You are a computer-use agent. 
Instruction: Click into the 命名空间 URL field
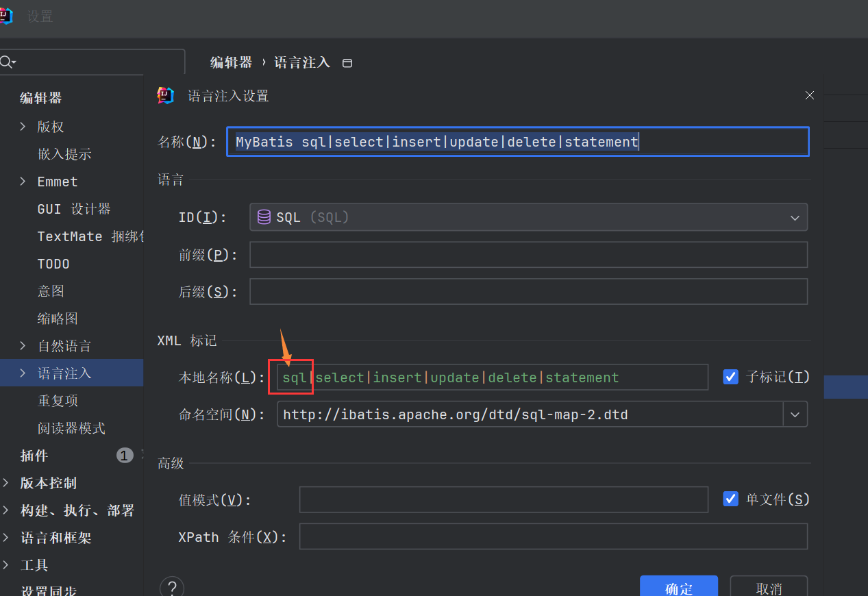530,414
